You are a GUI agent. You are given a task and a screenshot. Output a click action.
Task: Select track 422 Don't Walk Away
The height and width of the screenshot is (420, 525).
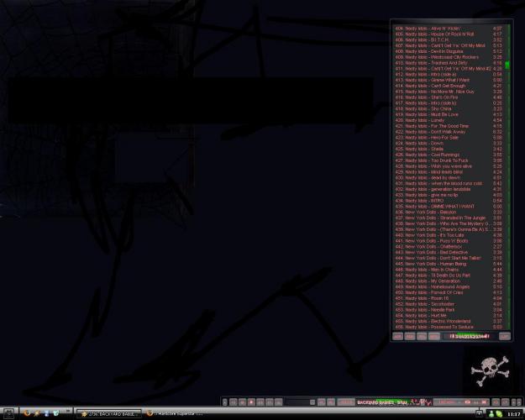448,132
